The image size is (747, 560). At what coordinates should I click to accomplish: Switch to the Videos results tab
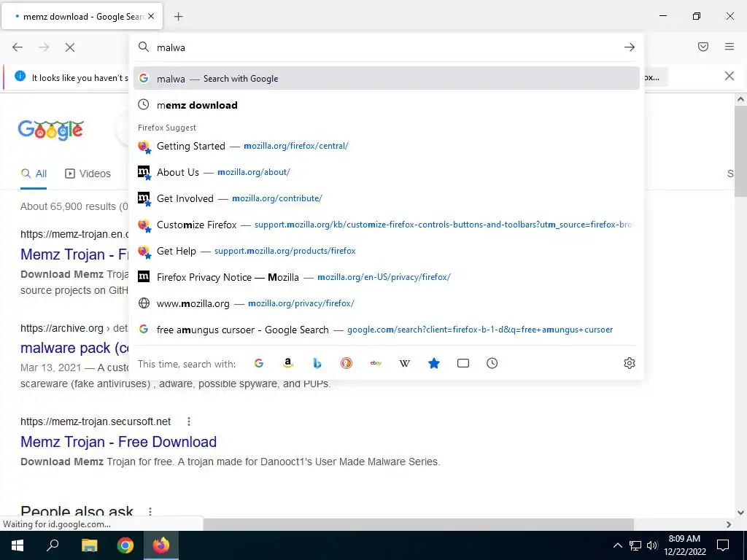click(x=88, y=174)
